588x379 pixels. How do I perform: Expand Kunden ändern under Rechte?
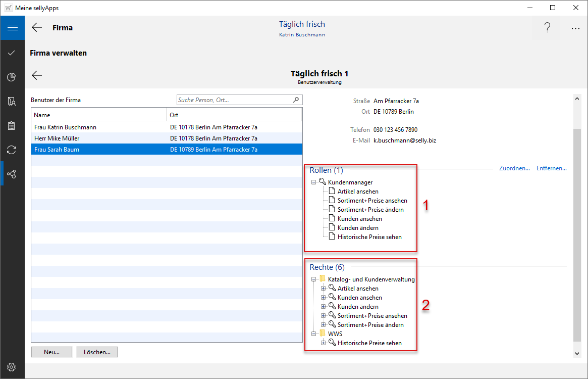tap(324, 307)
